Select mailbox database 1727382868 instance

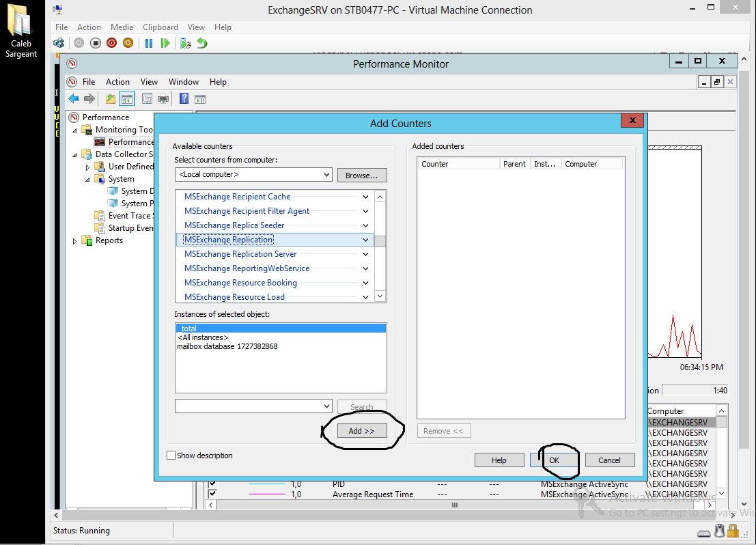pyautogui.click(x=227, y=346)
